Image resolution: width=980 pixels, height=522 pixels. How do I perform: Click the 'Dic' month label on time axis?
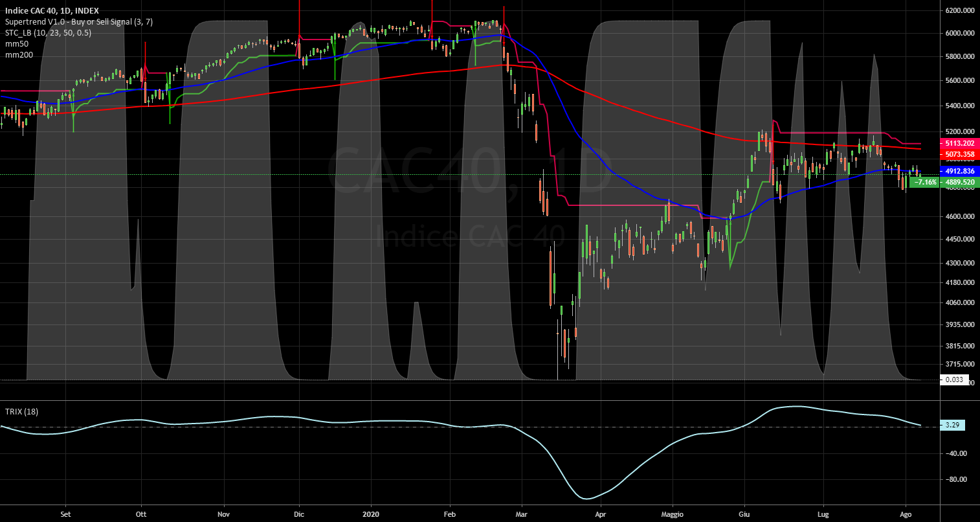[298, 514]
